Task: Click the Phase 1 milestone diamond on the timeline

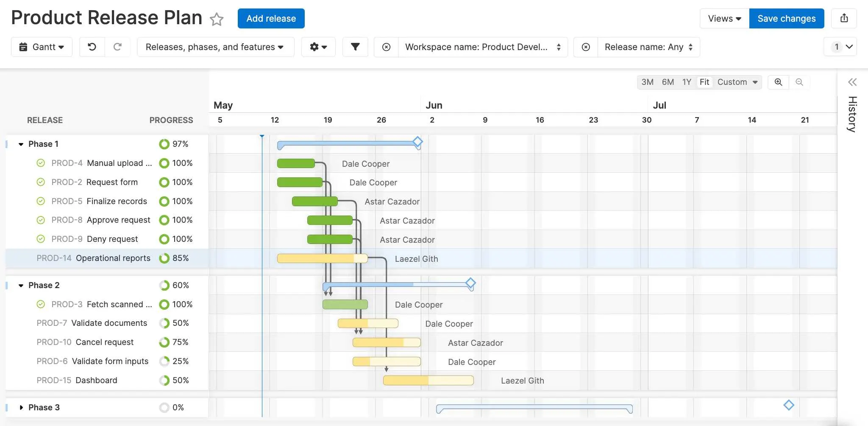Action: (418, 142)
